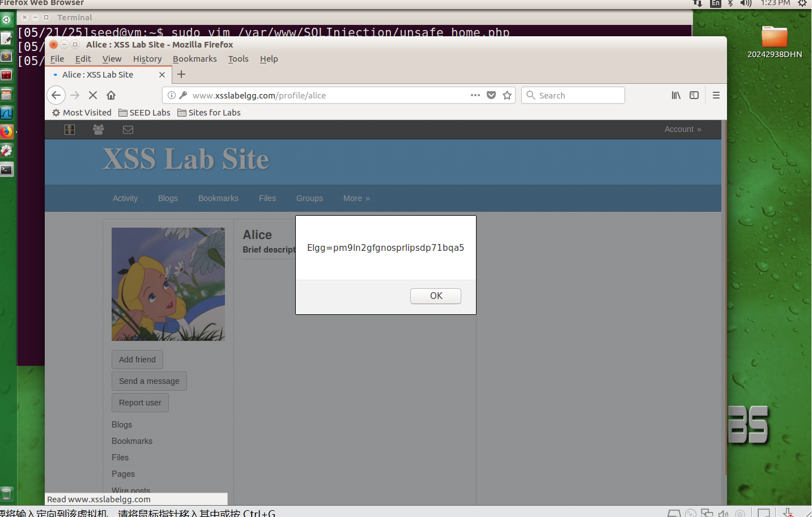The image size is (812, 517).
Task: Open the Help menu
Action: point(269,59)
